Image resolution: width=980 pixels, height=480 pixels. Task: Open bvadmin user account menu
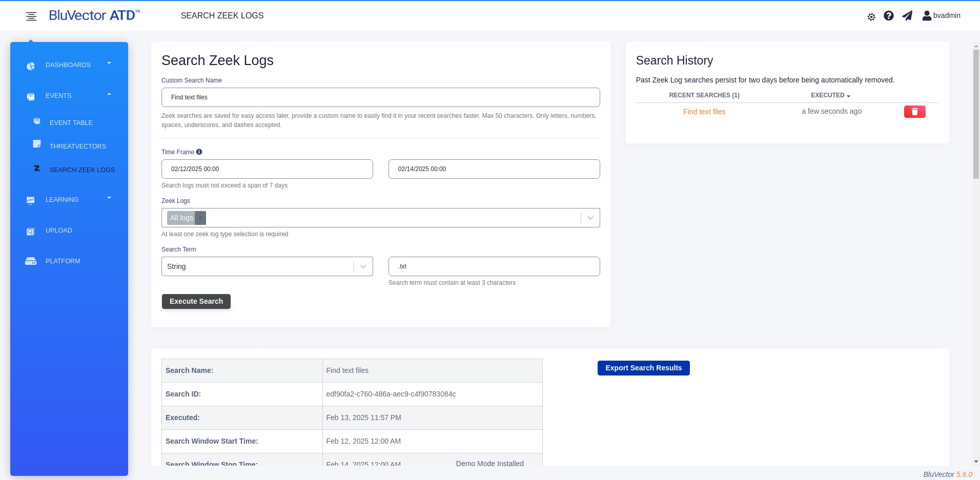coord(941,15)
